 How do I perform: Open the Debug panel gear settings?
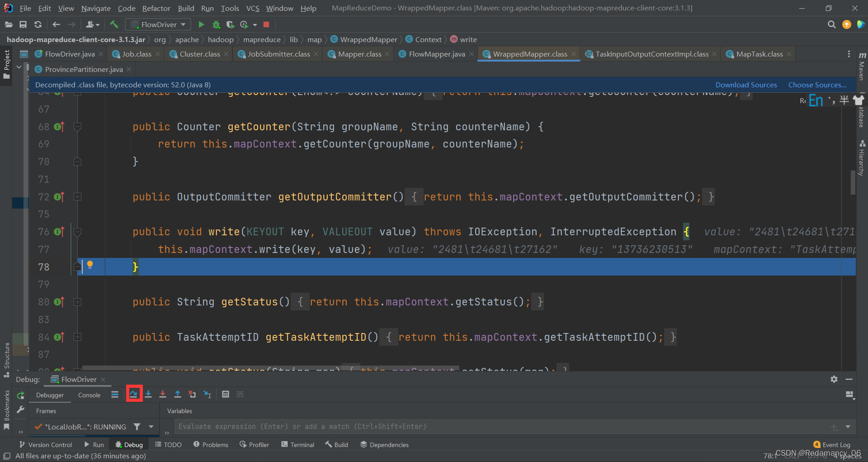834,379
